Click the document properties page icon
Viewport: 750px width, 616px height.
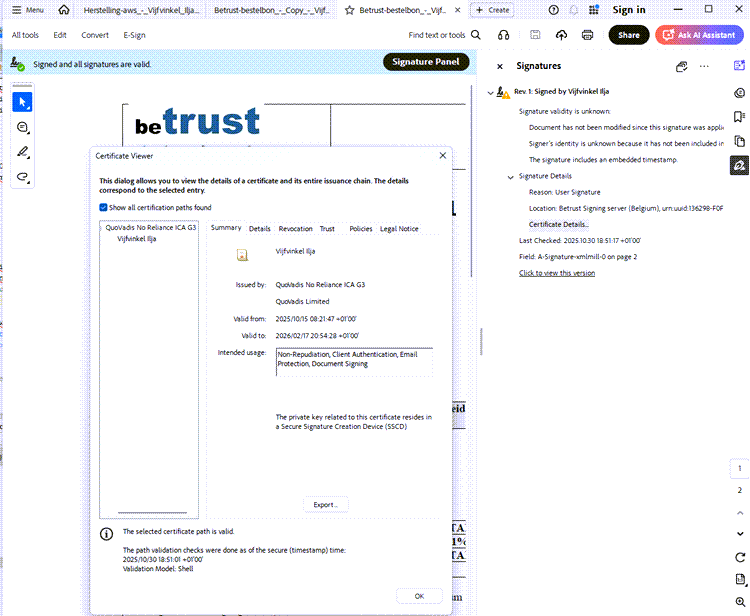tap(739, 579)
